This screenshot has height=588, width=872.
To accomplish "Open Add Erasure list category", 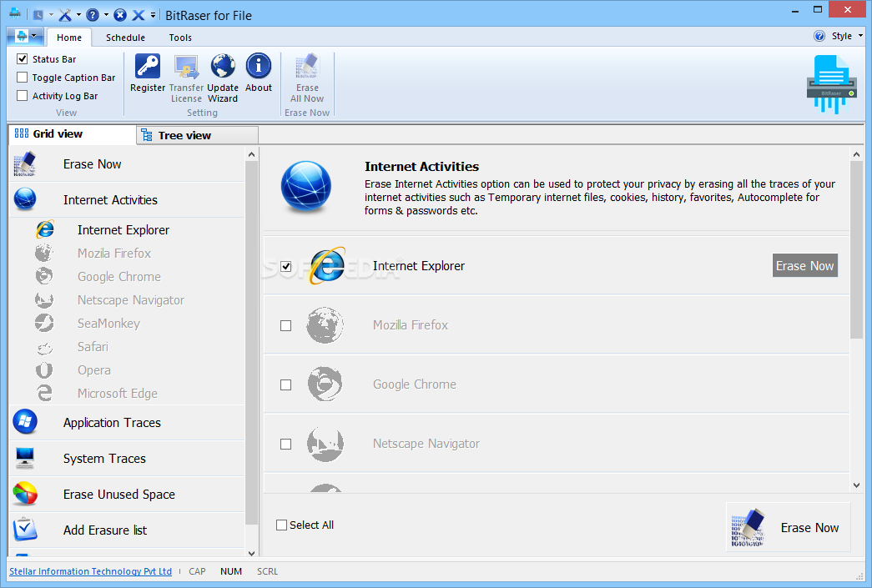I will tap(128, 530).
